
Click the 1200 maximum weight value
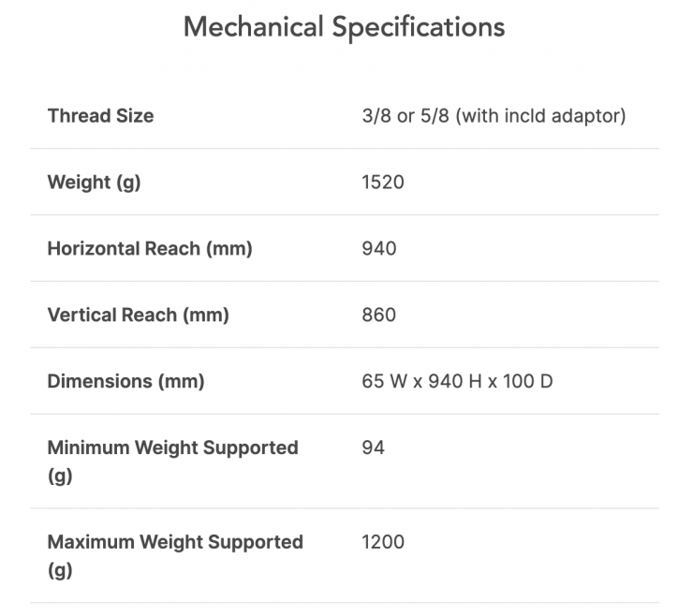[x=383, y=542]
